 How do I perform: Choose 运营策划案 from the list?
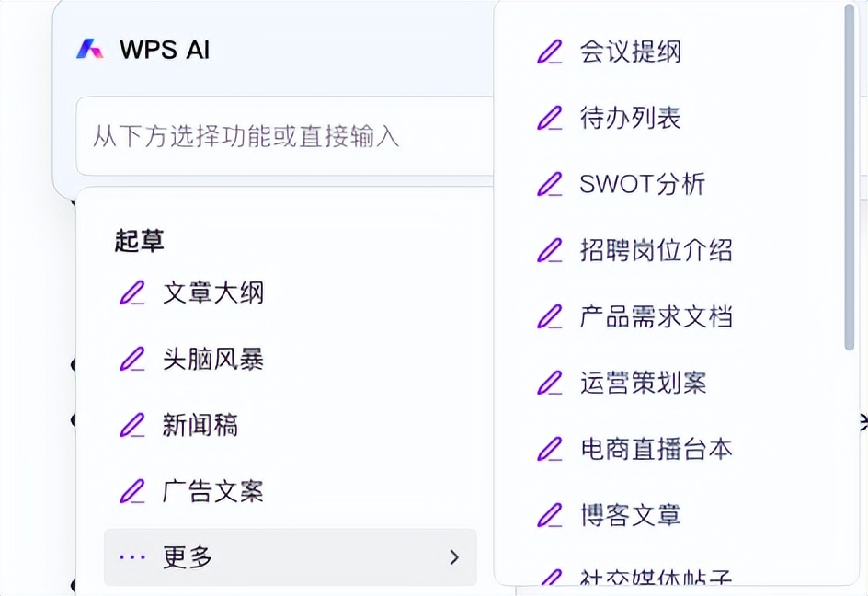(642, 383)
